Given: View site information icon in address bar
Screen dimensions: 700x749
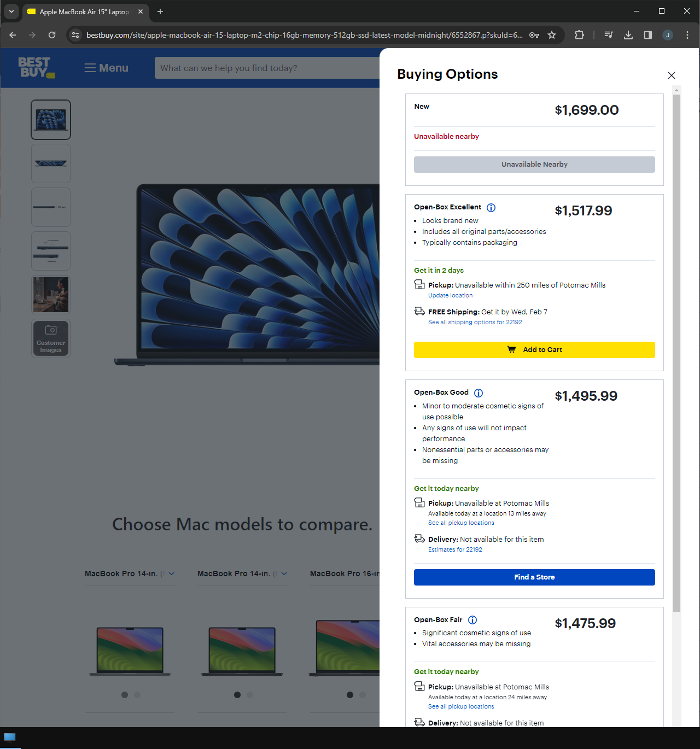Looking at the screenshot, I should [76, 35].
